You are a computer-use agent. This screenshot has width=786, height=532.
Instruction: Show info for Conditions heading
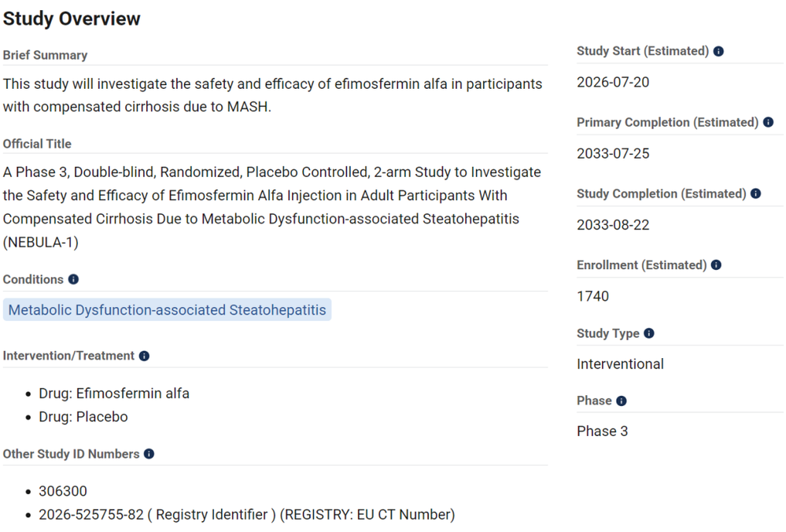click(x=74, y=279)
